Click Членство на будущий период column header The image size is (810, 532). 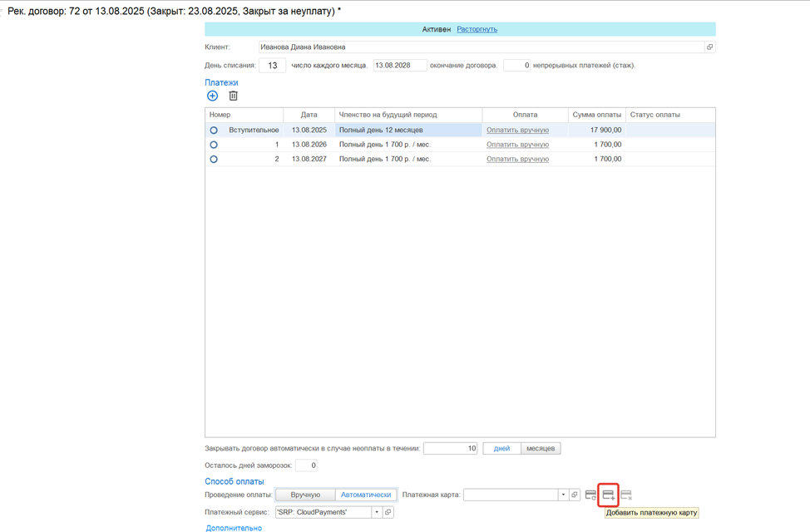[x=408, y=115]
